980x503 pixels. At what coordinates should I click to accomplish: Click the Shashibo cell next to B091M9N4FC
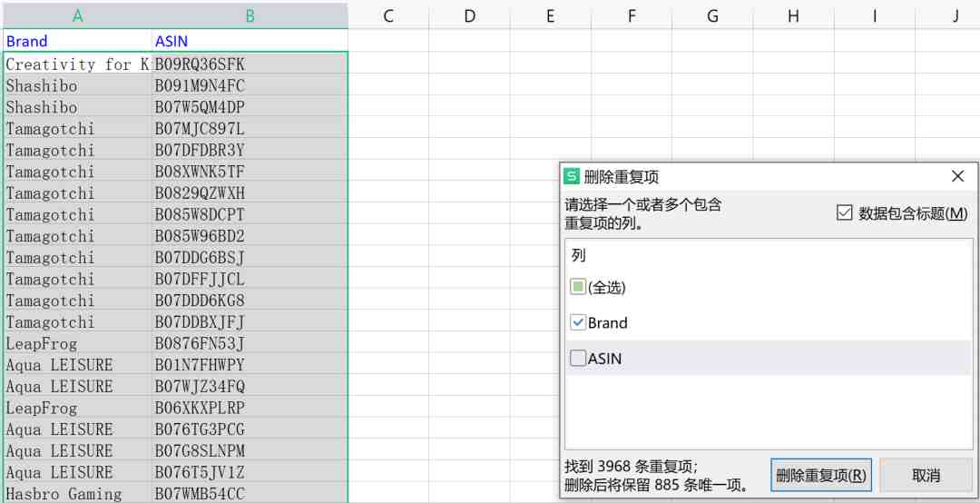[77, 85]
